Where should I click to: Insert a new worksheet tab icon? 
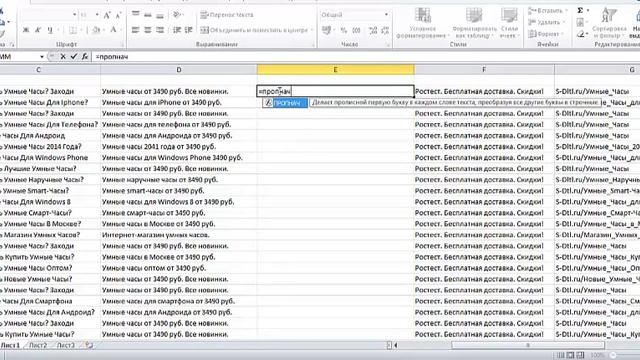click(89, 345)
